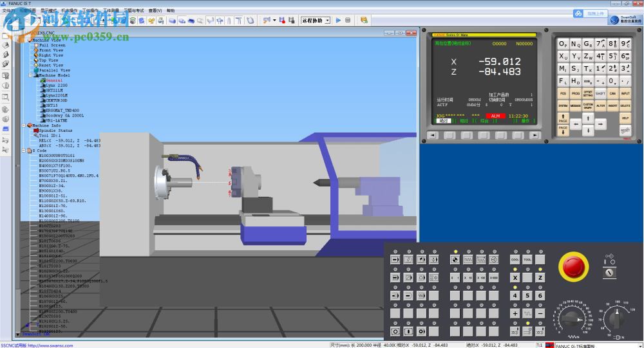Select Reset View in Machine View tree
The height and width of the screenshot is (348, 644).
(52, 65)
